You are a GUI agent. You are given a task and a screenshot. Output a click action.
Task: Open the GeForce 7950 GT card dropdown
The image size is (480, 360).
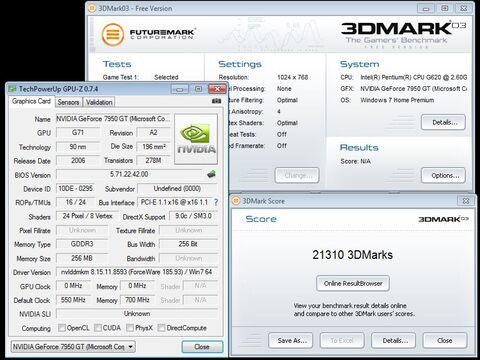pyautogui.click(x=73, y=347)
